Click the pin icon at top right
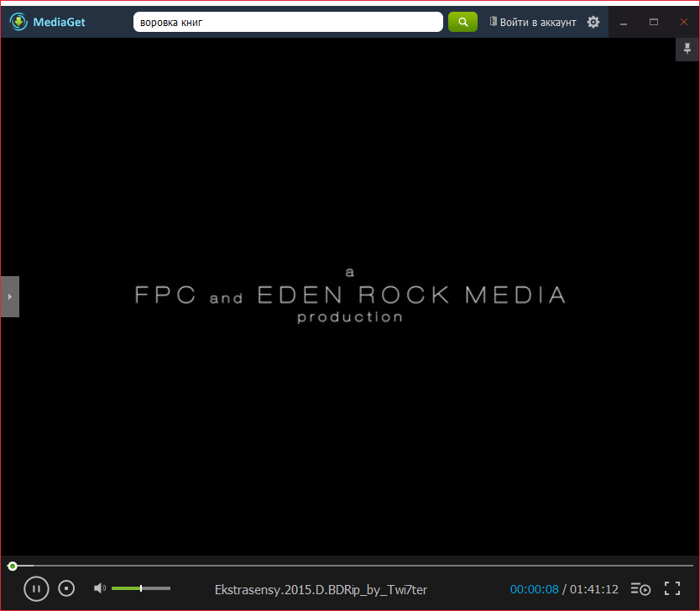The width and height of the screenshot is (700, 611). click(687, 49)
